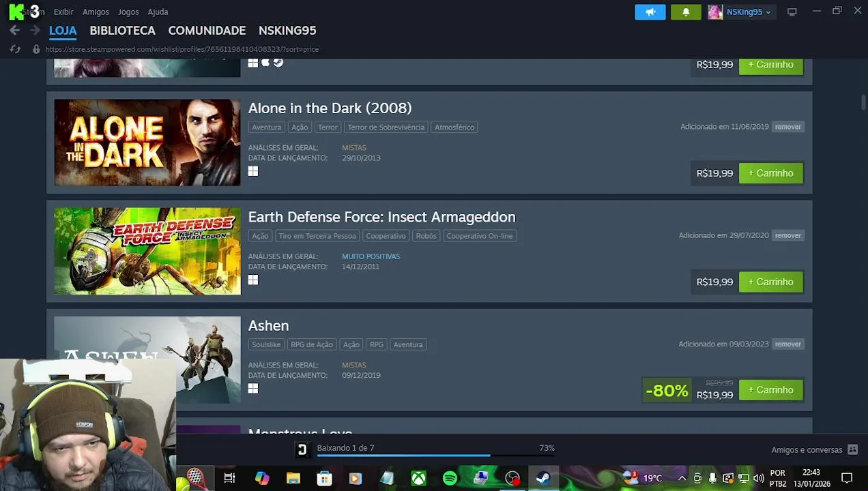Open Earth Defense Force cover image
The width and height of the screenshot is (868, 491).
click(x=147, y=251)
